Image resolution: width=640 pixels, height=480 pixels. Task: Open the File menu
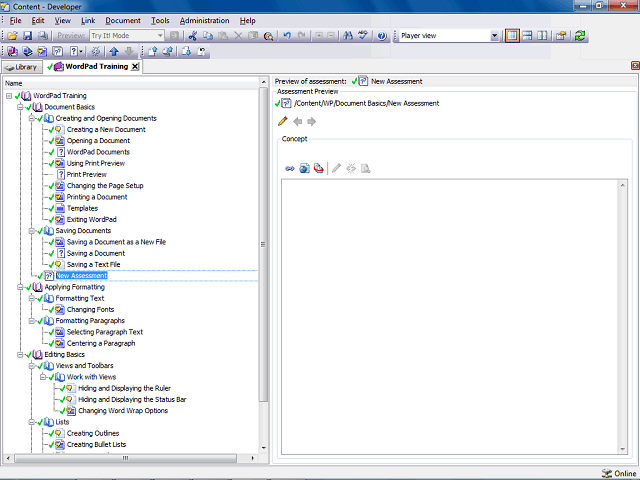click(16, 20)
